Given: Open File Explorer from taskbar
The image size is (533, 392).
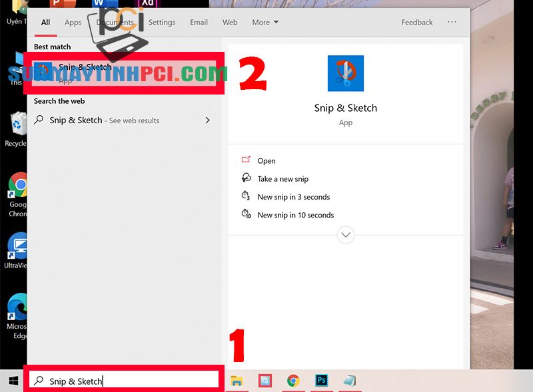Looking at the screenshot, I should pos(237,381).
